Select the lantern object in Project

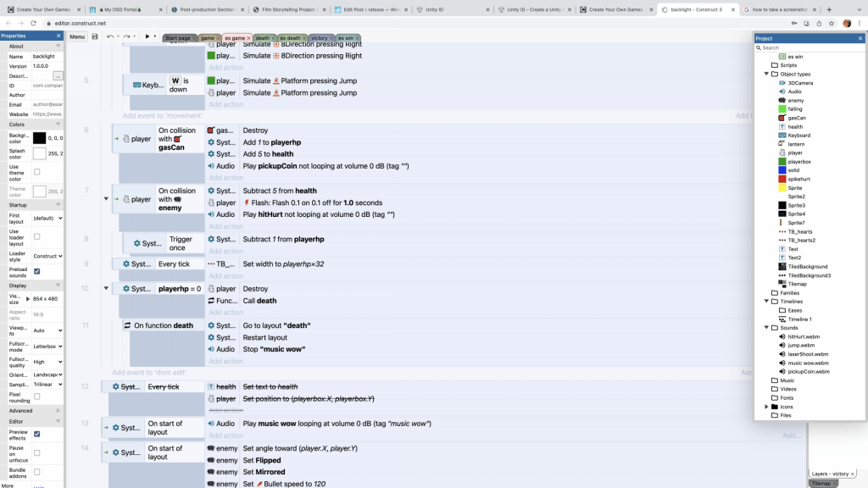(796, 144)
